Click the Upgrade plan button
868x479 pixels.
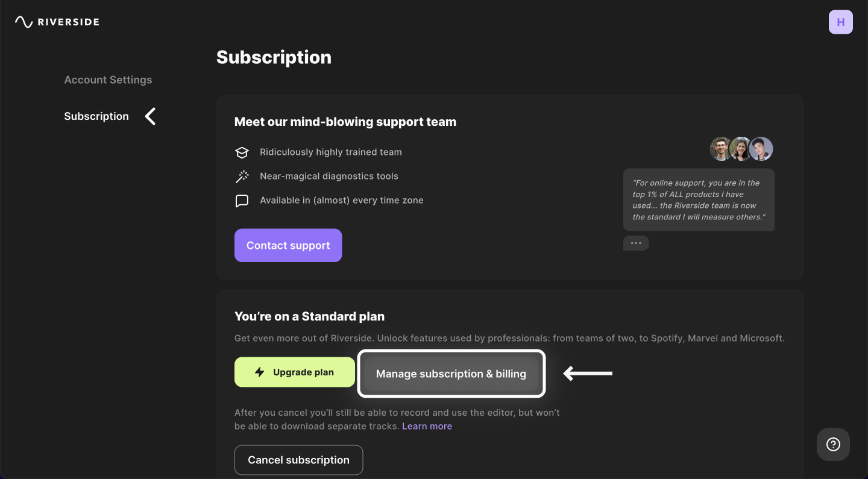(295, 372)
